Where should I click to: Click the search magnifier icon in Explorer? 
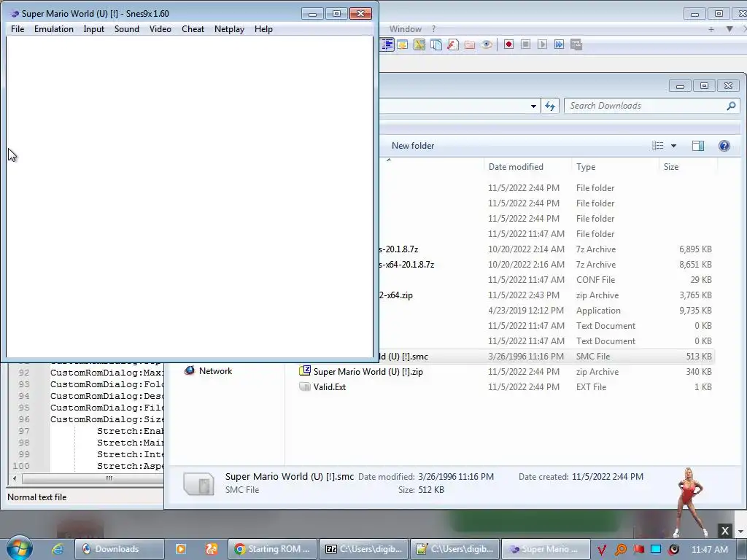731,106
